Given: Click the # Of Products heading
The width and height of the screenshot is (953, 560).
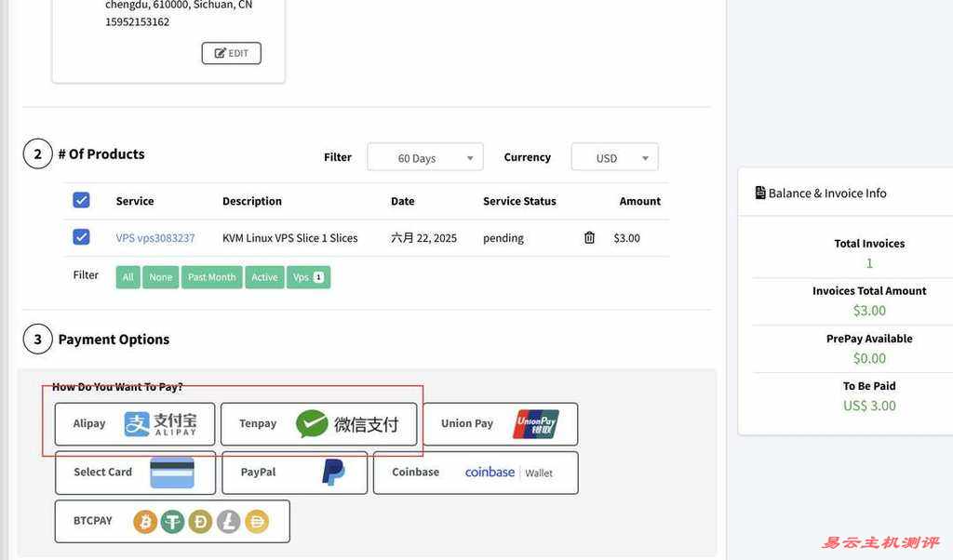Looking at the screenshot, I should 101,153.
